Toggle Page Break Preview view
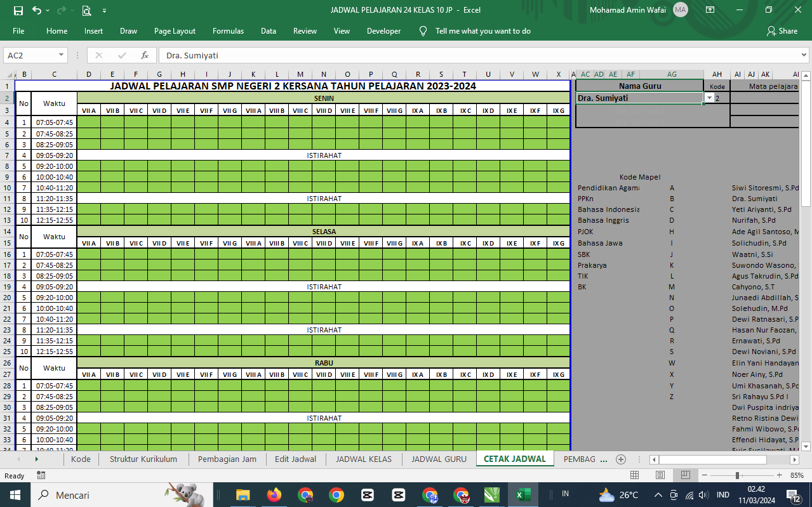812x507 pixels. point(685,475)
